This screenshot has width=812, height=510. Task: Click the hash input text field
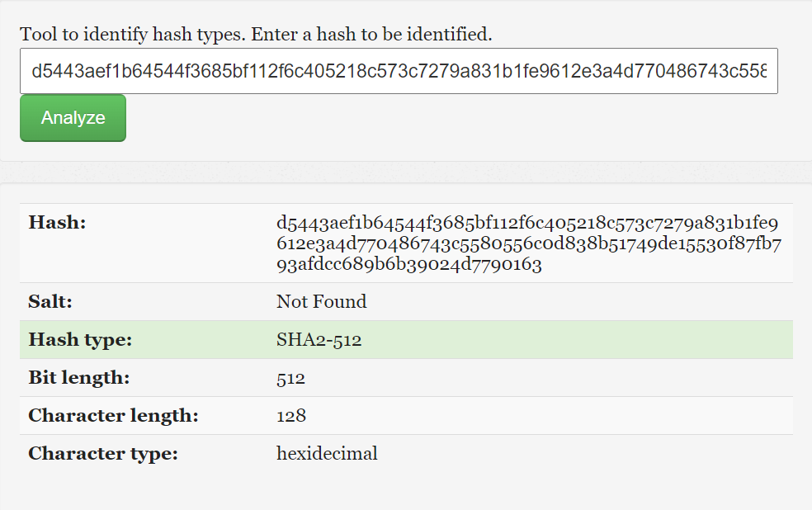[x=399, y=71]
